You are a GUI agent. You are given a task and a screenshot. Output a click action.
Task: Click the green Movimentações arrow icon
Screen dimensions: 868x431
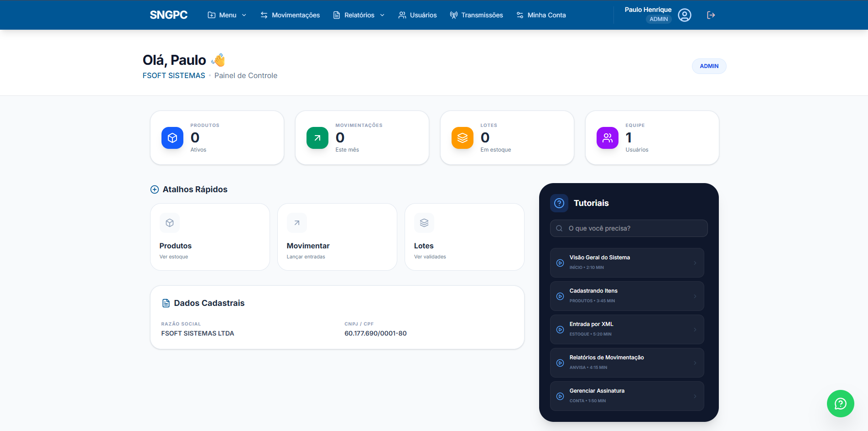click(x=317, y=138)
